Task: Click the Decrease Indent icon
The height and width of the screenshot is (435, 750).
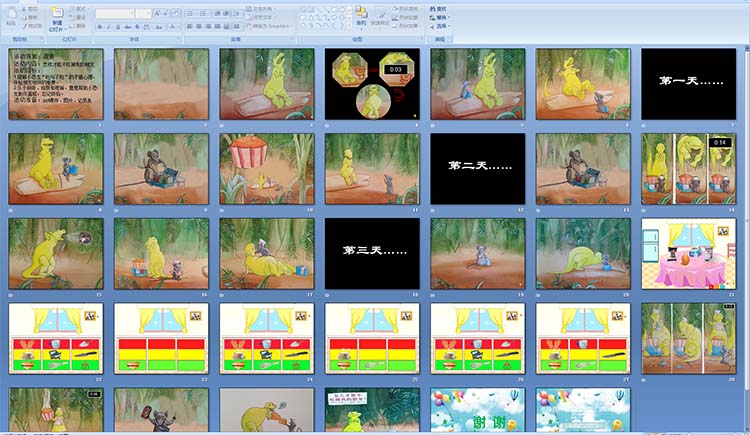Action: click(217, 13)
